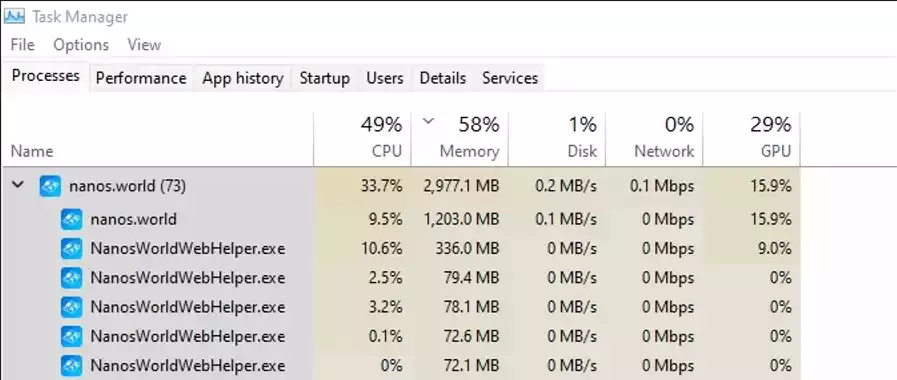The width and height of the screenshot is (897, 380).
Task: Click icon of NanosWorldWebHelper.exe using 78.1 MB
Action: click(x=72, y=307)
